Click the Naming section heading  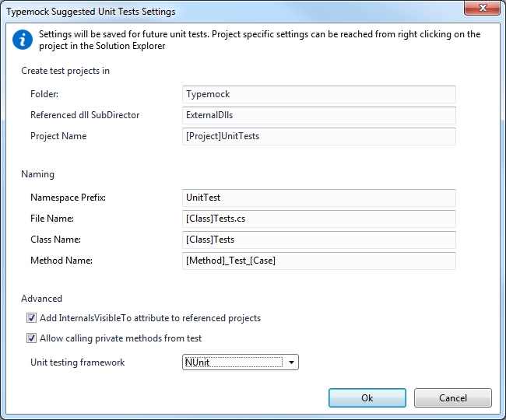click(37, 174)
